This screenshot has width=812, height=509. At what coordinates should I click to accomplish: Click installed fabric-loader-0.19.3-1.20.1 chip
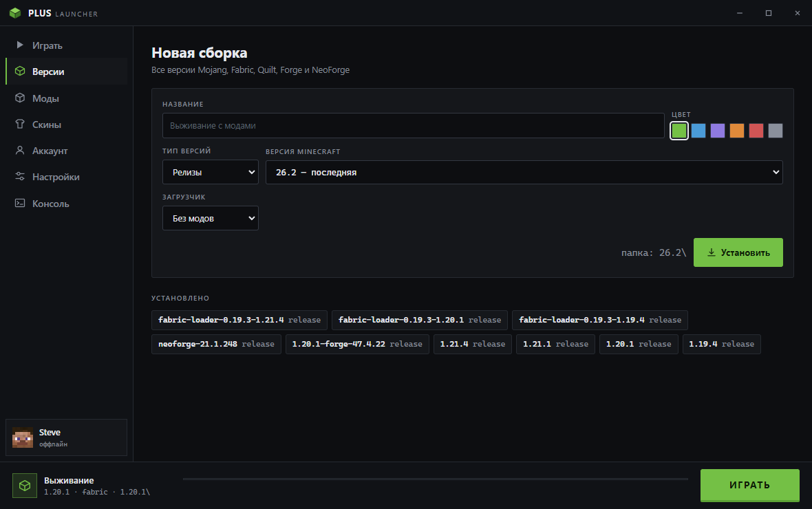click(420, 320)
